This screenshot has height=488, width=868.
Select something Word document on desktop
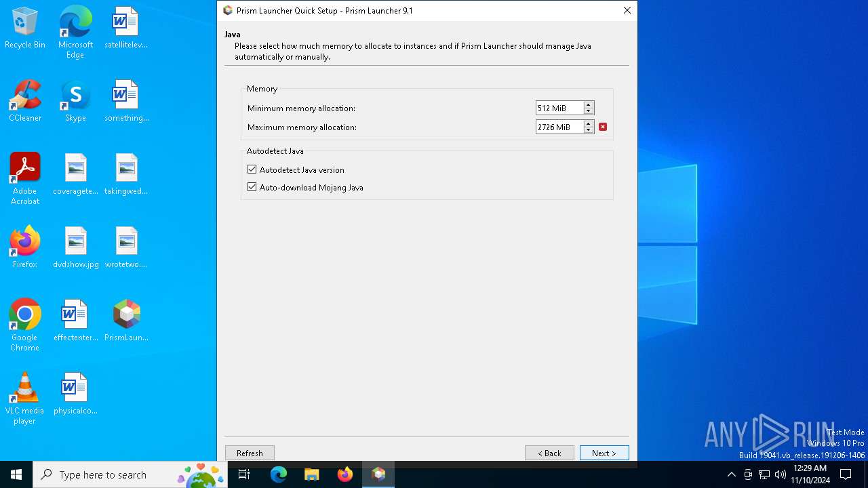coord(126,102)
